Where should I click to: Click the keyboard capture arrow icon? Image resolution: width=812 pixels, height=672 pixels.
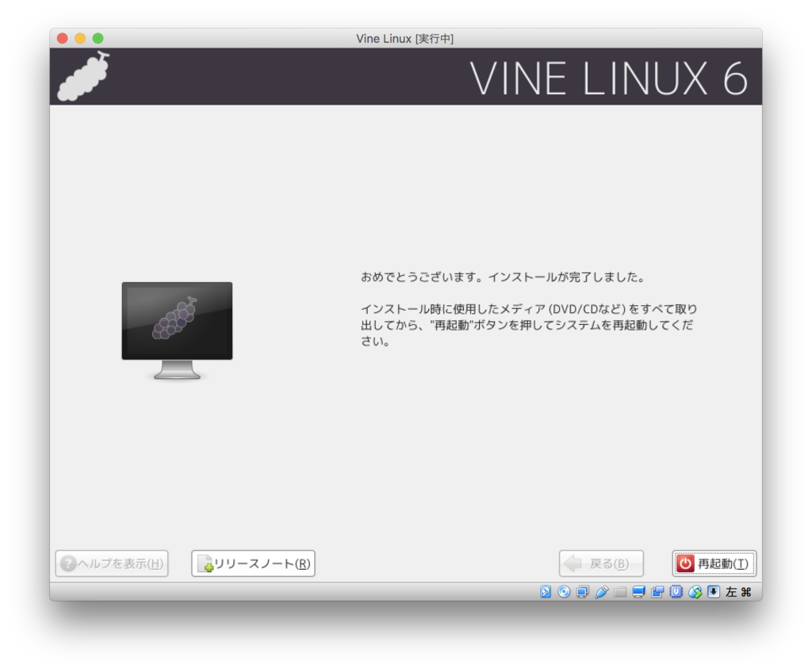pos(714,592)
